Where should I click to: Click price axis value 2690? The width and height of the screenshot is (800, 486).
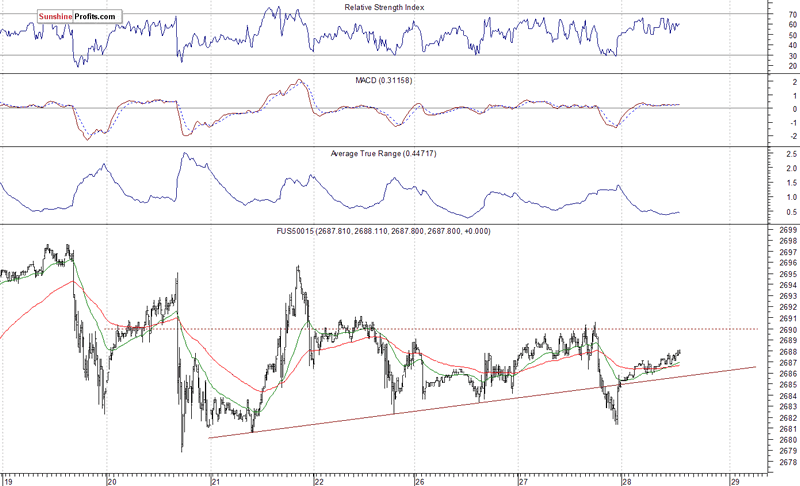tap(789, 329)
